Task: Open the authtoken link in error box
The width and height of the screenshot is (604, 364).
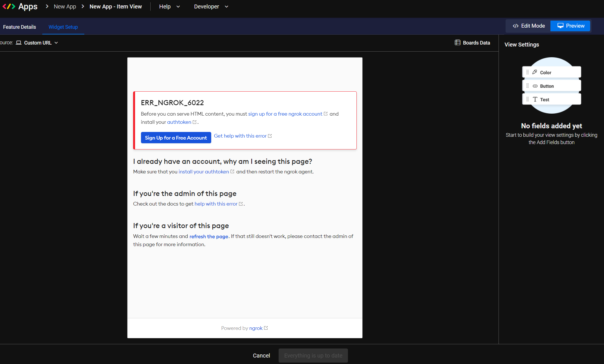Action: [179, 122]
